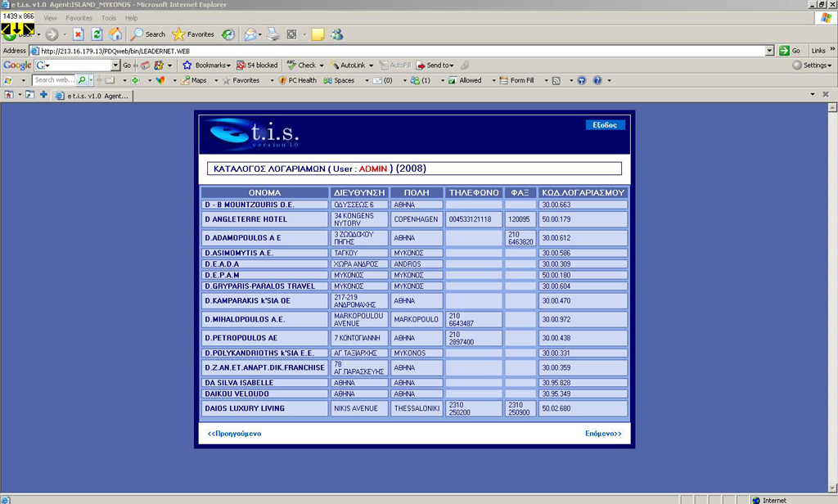The image size is (838, 504).
Task: Click the AutoLink button
Action: [348, 65]
